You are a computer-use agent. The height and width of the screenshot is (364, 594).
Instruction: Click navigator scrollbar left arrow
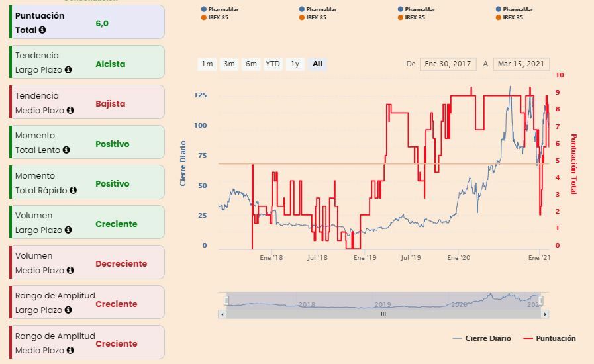(223, 314)
